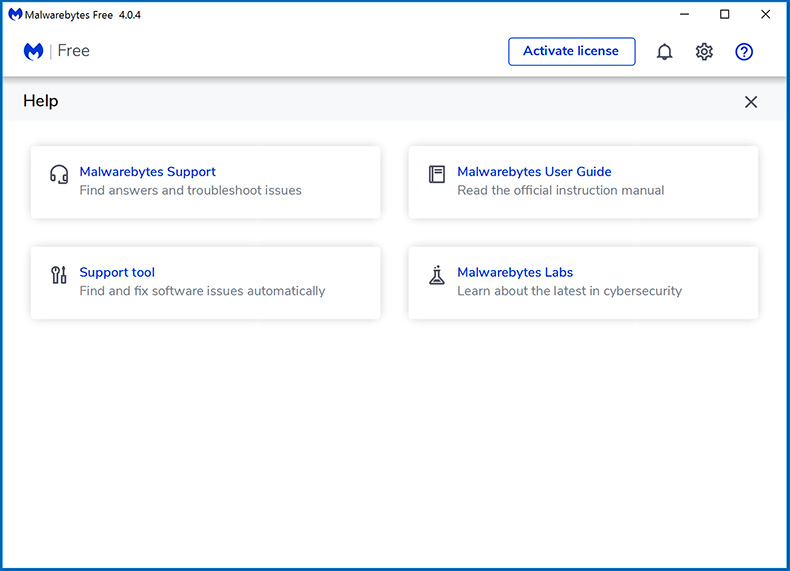Open settings with the gear icon
Viewport: 790px width, 571px height.
(x=704, y=51)
